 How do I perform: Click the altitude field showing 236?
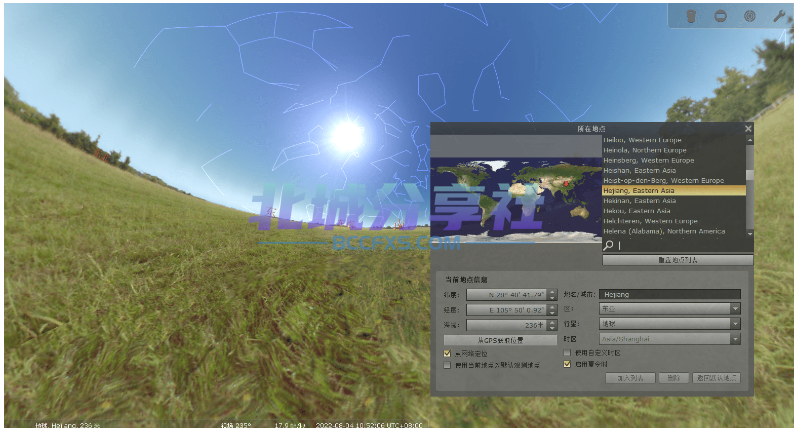point(507,325)
